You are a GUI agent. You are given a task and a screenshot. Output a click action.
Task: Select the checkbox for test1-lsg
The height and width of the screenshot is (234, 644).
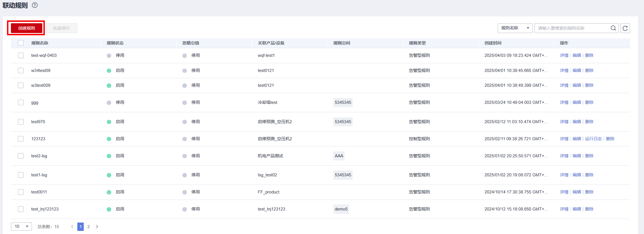[21, 175]
